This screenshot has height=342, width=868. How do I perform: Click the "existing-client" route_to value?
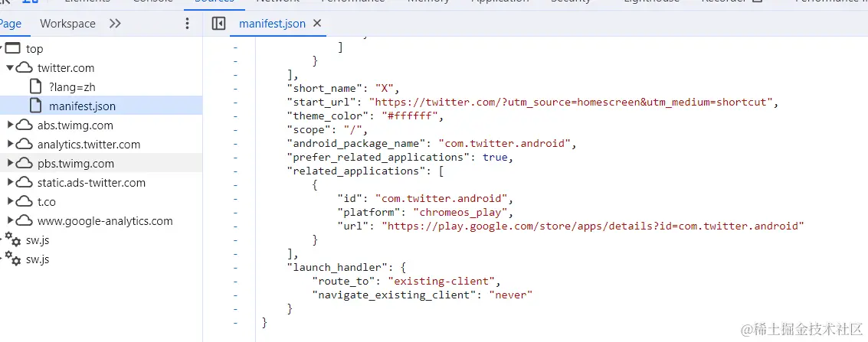[441, 282]
